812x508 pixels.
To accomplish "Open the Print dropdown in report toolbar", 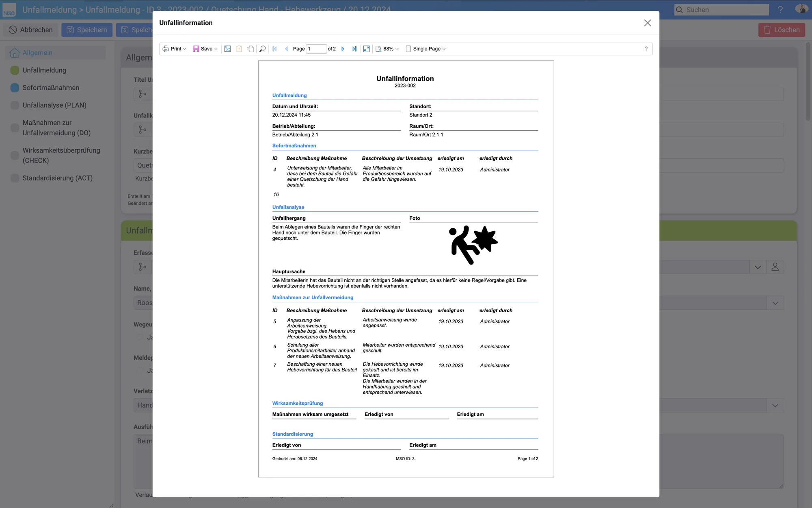I will pyautogui.click(x=175, y=49).
